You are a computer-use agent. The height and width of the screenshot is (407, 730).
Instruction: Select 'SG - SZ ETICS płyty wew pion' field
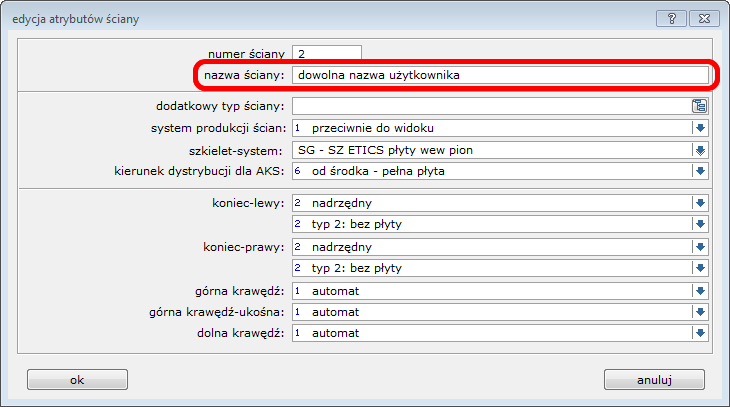(x=490, y=150)
